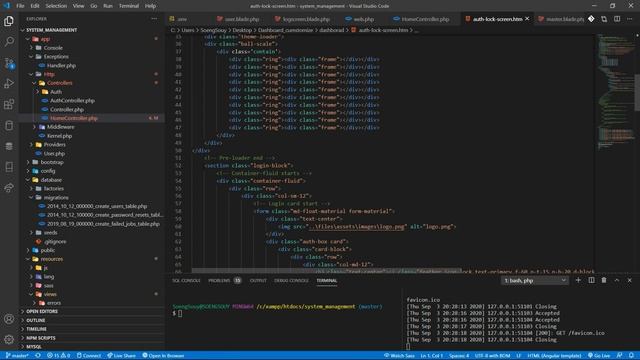Image resolution: width=640 pixels, height=360 pixels.
Task: Click the bash terminal prompt input
Action: (x=180, y=313)
